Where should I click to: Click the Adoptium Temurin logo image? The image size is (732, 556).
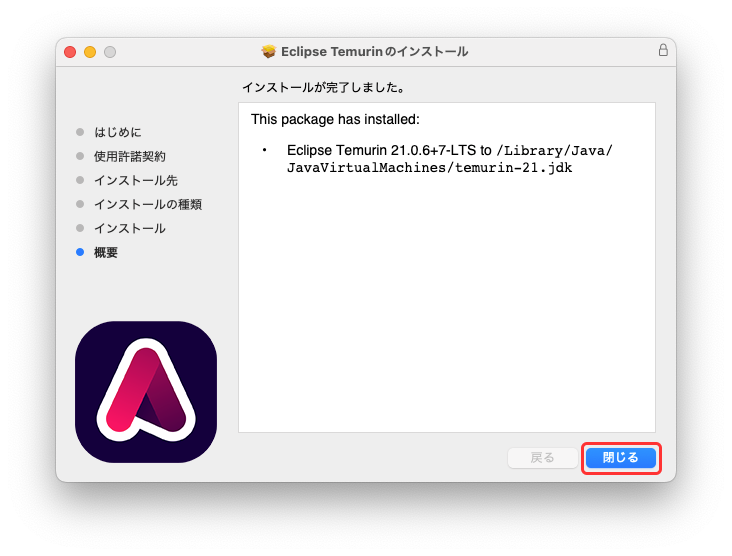tap(146, 392)
